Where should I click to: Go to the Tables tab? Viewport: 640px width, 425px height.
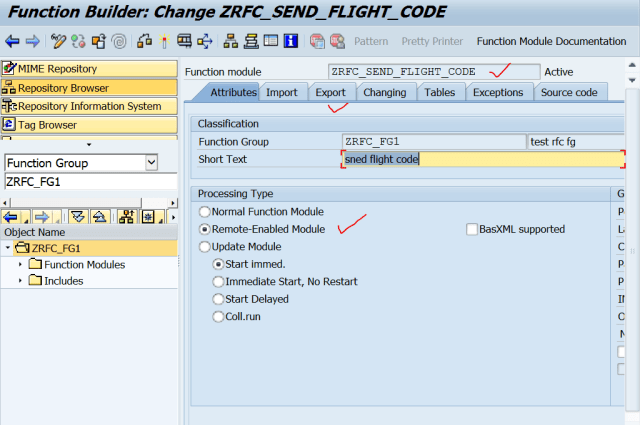[440, 92]
